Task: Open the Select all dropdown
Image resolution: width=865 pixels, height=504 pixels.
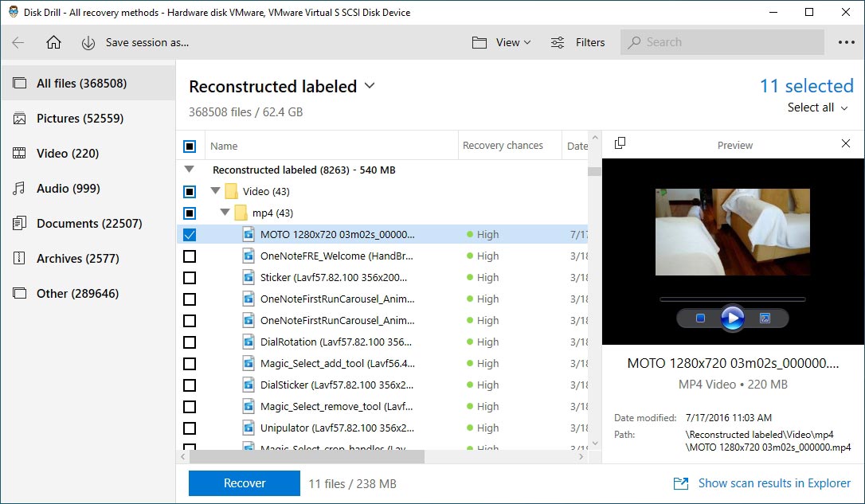Action: coord(817,107)
